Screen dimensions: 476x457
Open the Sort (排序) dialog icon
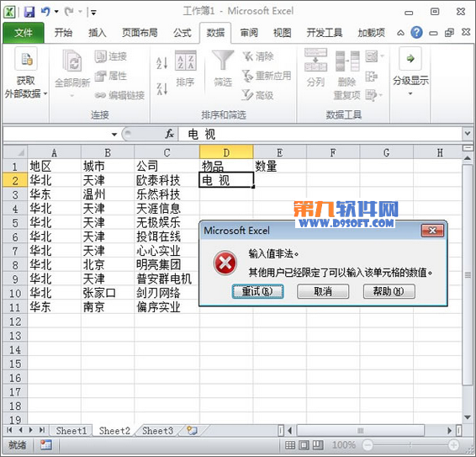186,61
